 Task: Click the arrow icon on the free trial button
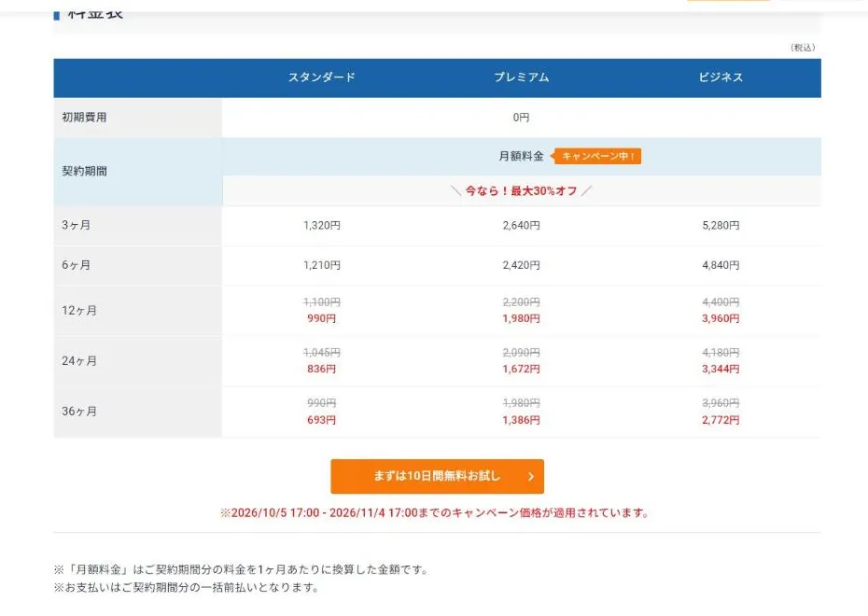(531, 476)
